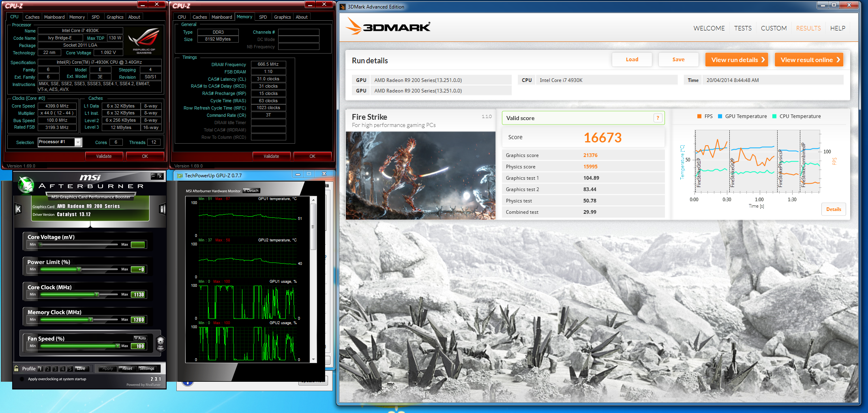Screen dimensions: 868x413
Task: Click the MSI Afterburner round green logo
Action: click(26, 185)
